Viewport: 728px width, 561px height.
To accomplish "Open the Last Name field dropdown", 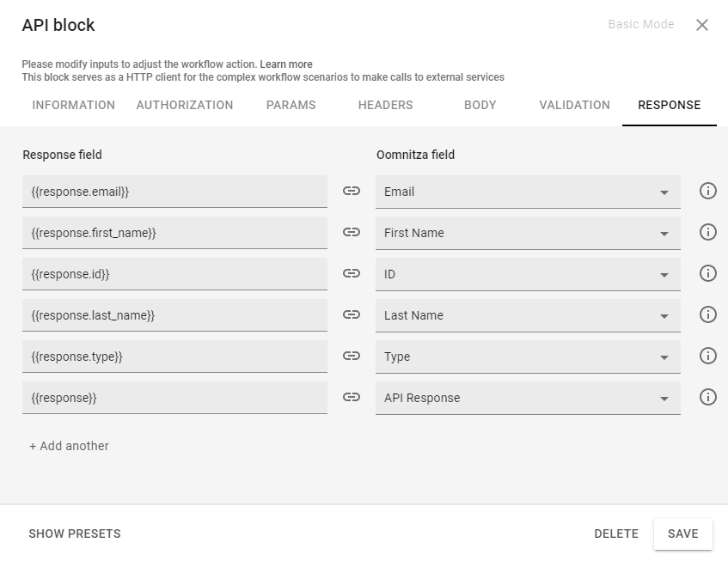I will (664, 314).
